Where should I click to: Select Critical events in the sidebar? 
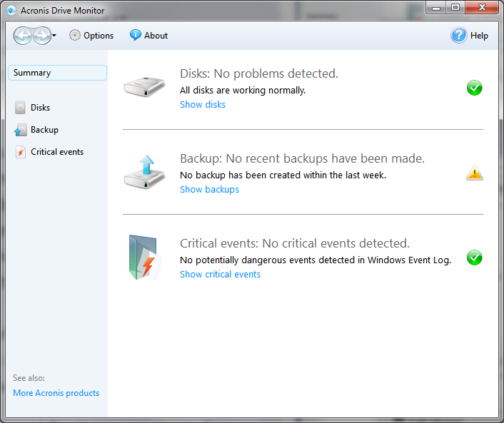point(56,152)
